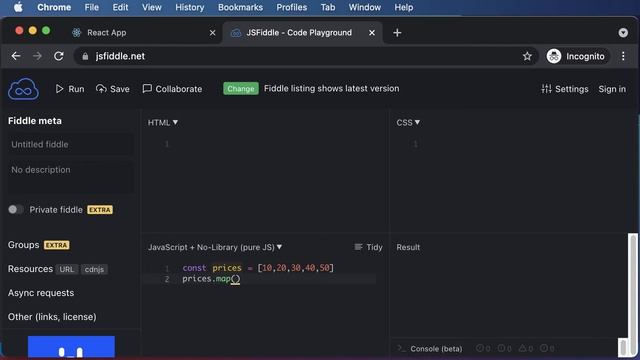Open the tab search dropdown arrow
Screen dimensions: 640x360
pos(623,33)
